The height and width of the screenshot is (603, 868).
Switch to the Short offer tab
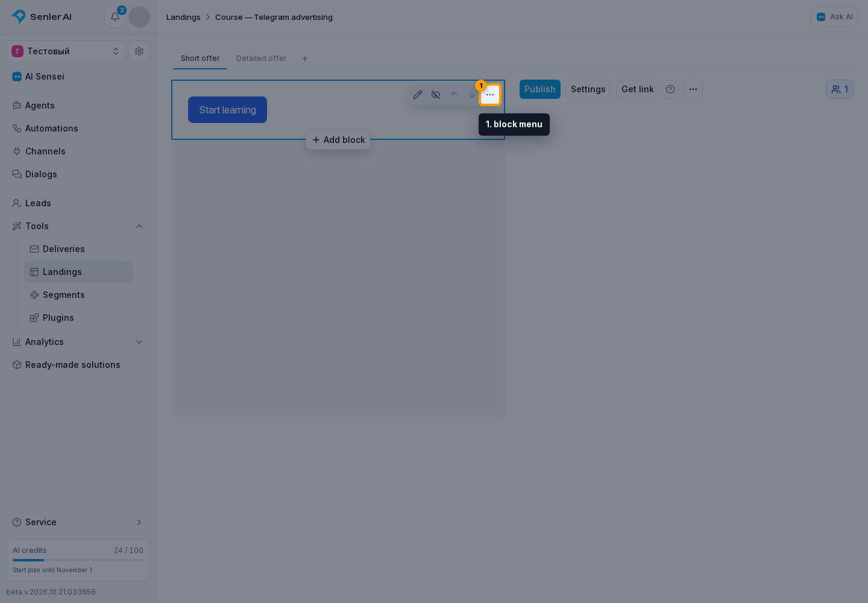click(200, 58)
